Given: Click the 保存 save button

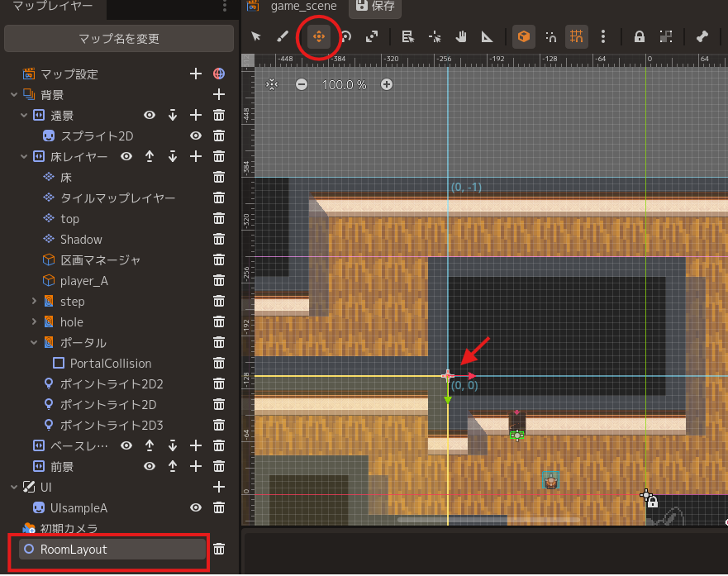Looking at the screenshot, I should coord(376,7).
